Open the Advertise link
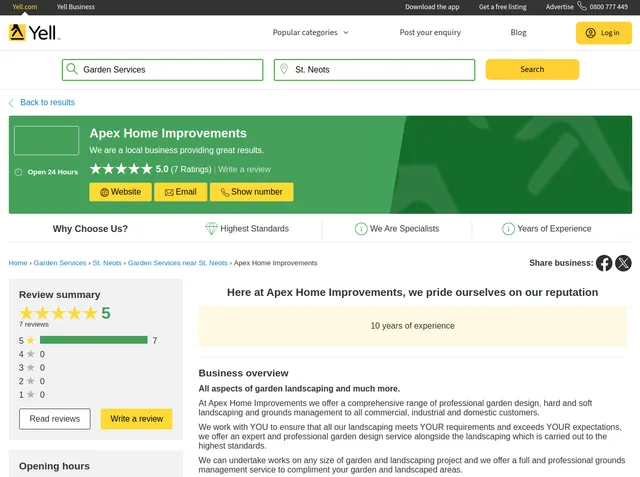The height and width of the screenshot is (477, 640). (560, 7)
